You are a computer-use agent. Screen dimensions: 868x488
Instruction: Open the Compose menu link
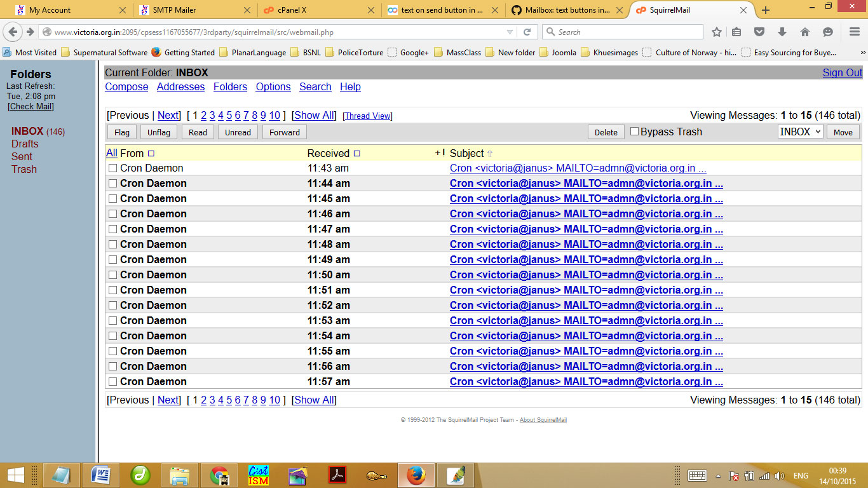(x=126, y=87)
